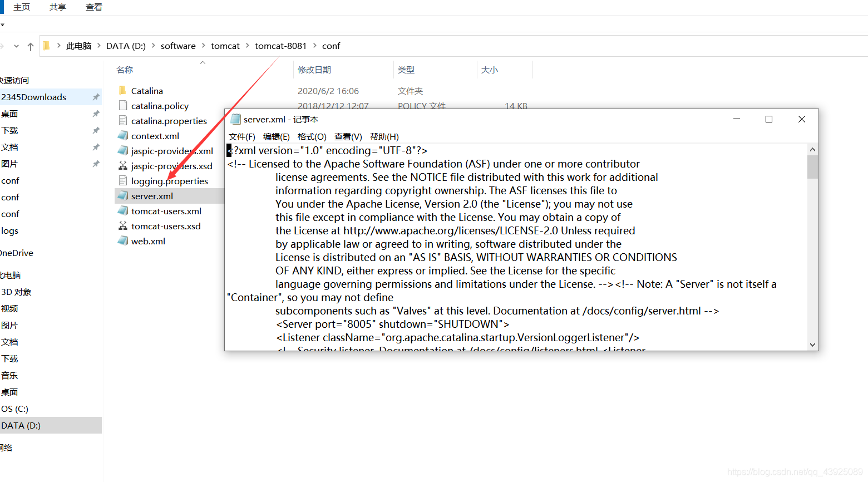
Task: Click the jaspic-providers.xml file icon
Action: click(x=122, y=151)
